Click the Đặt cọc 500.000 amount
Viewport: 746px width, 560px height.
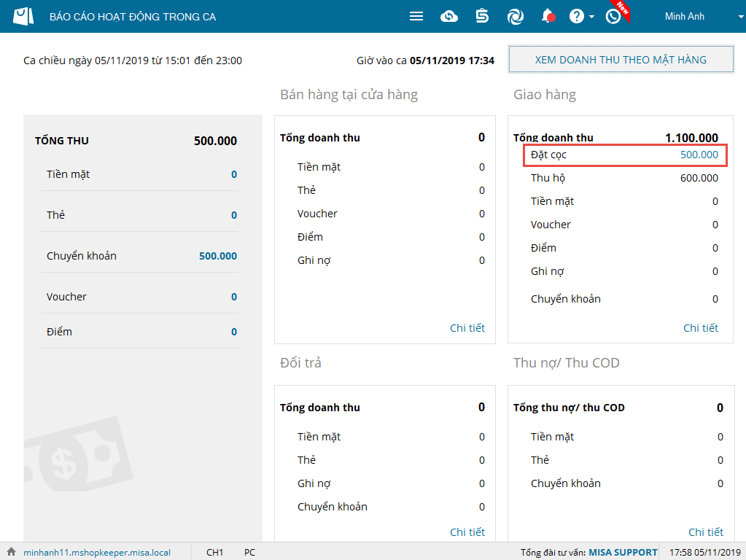pos(699,155)
